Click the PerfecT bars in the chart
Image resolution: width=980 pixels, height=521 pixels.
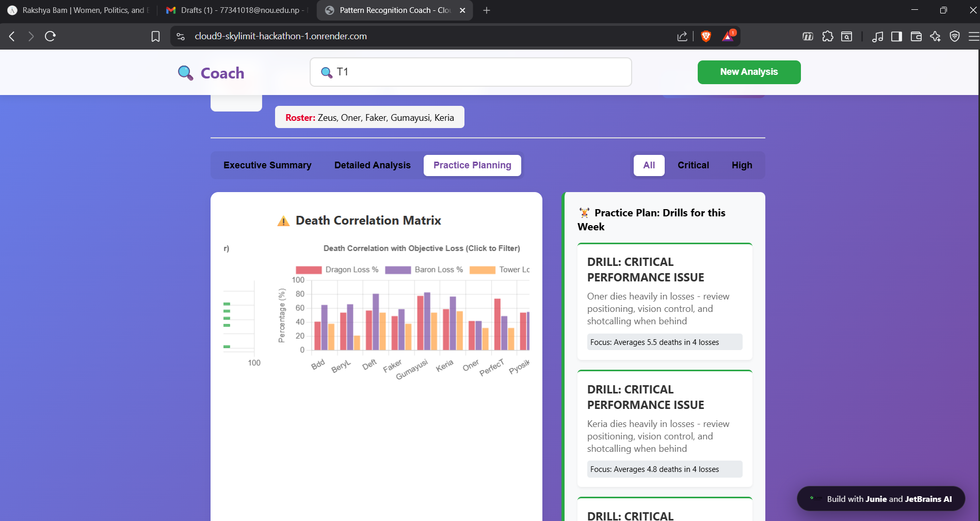click(x=504, y=324)
